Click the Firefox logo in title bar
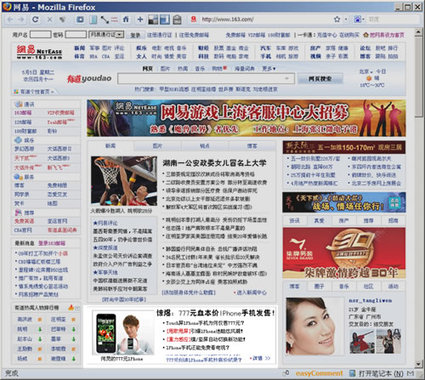Screen dimensions: 425x380 click(7, 7)
